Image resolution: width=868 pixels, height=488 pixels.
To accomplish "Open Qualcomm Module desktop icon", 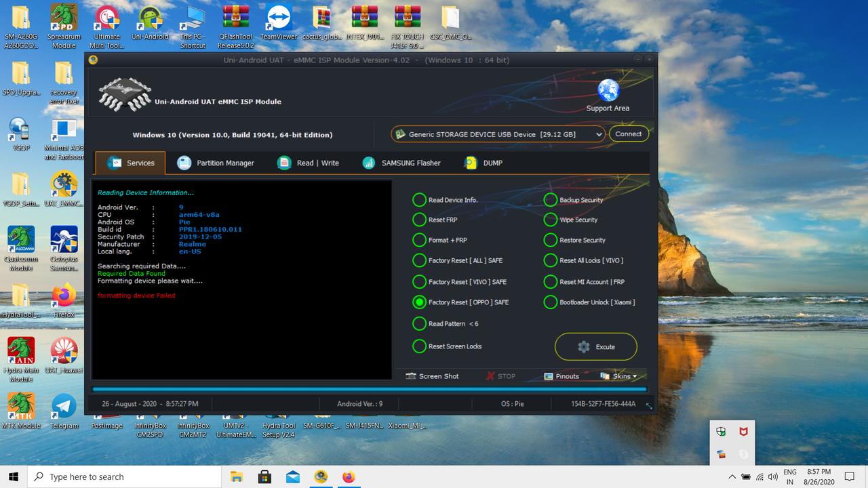I will coord(21,249).
